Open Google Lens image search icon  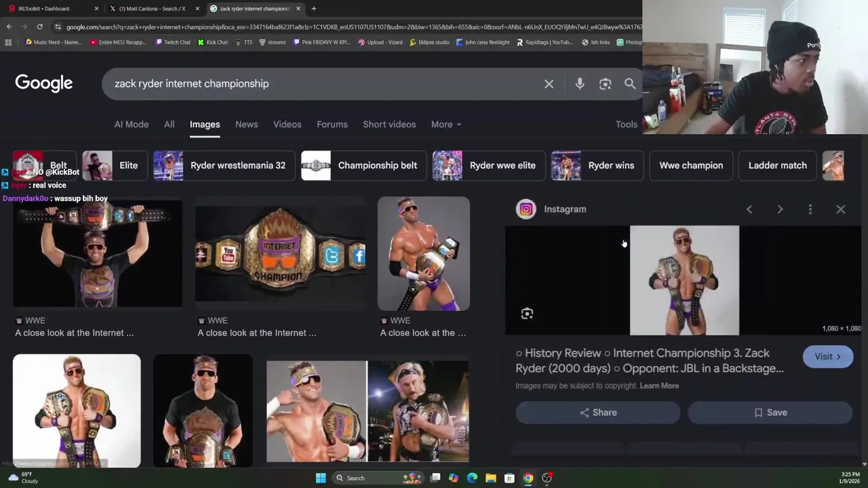coord(605,84)
